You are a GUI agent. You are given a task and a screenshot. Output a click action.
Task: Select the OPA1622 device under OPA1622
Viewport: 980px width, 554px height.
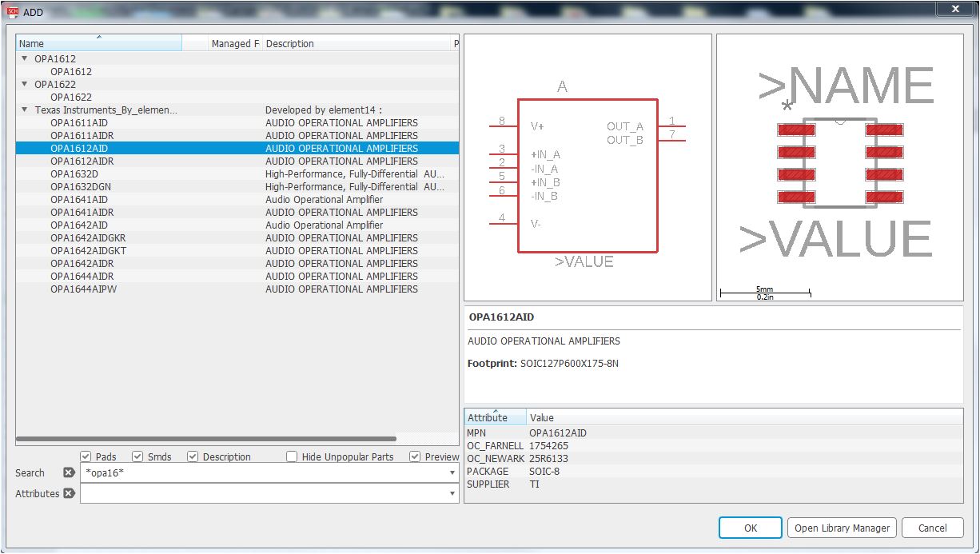(x=71, y=97)
